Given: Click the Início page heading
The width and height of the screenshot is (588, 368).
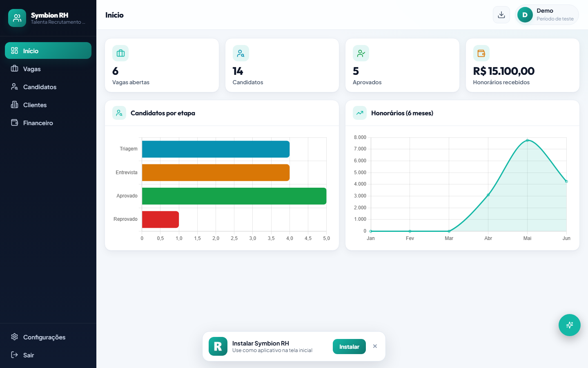Looking at the screenshot, I should tap(114, 15).
